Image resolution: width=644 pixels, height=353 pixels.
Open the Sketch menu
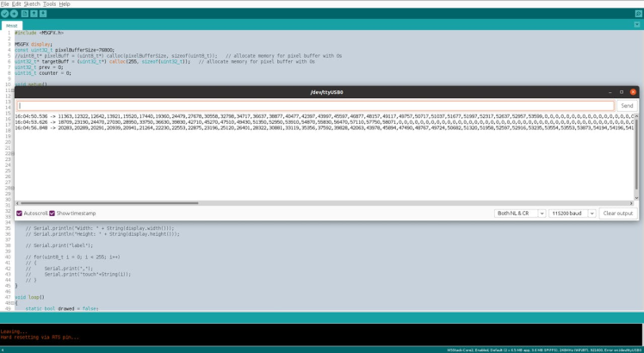coord(32,3)
